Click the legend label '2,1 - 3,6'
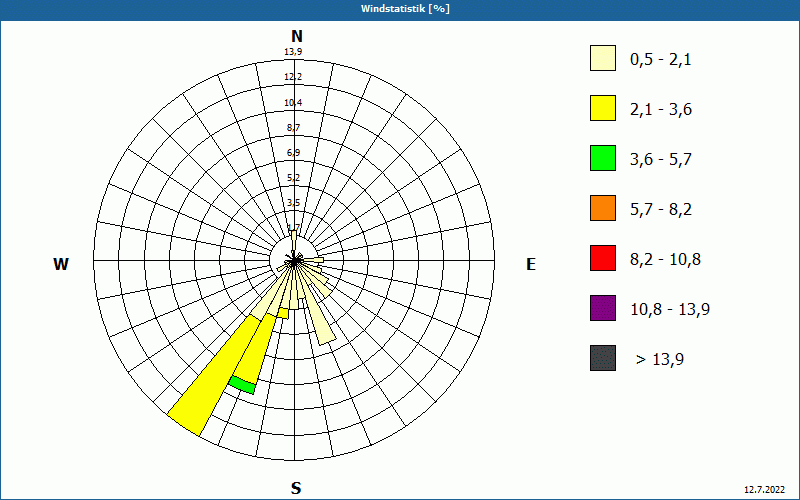 tap(661, 110)
